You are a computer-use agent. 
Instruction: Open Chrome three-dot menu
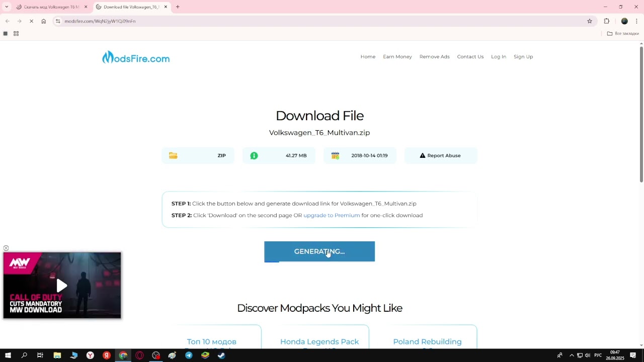636,21
